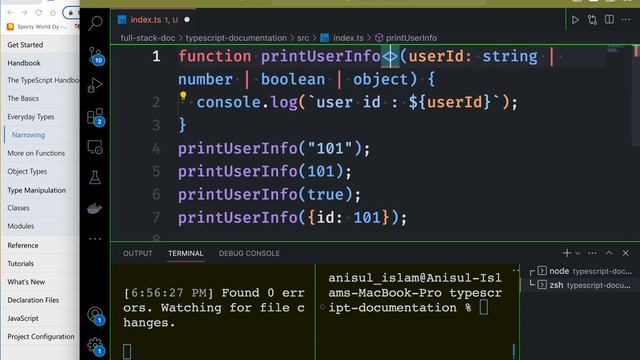Open More on Functions docs page

point(36,153)
